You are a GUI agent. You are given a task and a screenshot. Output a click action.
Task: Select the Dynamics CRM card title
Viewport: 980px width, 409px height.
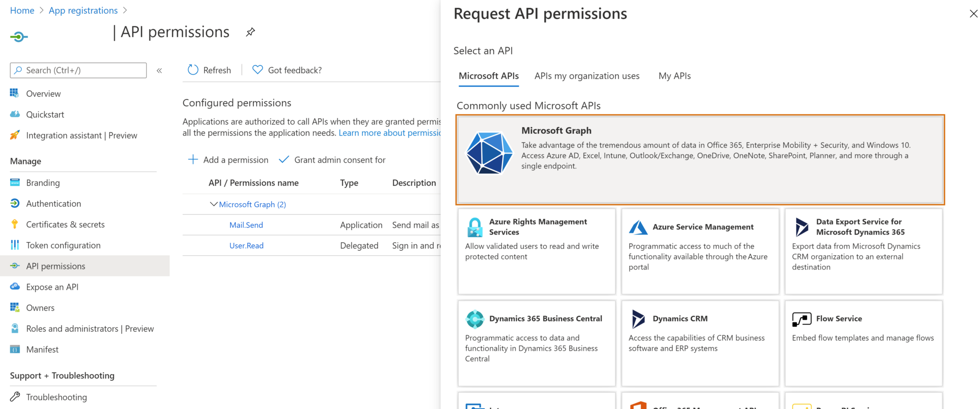point(680,319)
